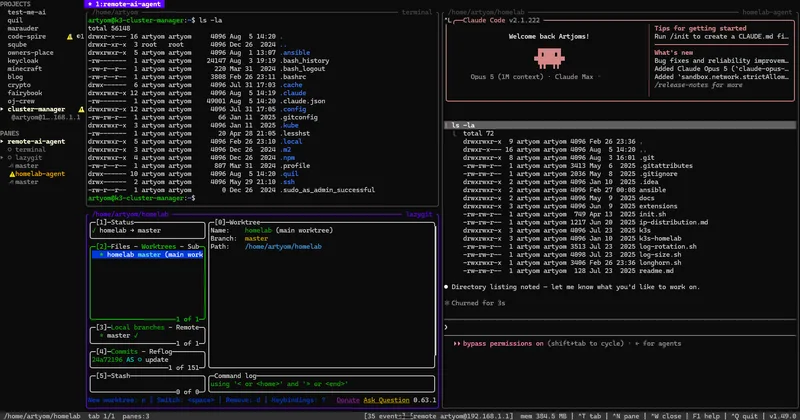Image resolution: width=800 pixels, height=420 pixels.
Task: Click the /home/artyom/homelab worktree path
Action: click(x=283, y=246)
